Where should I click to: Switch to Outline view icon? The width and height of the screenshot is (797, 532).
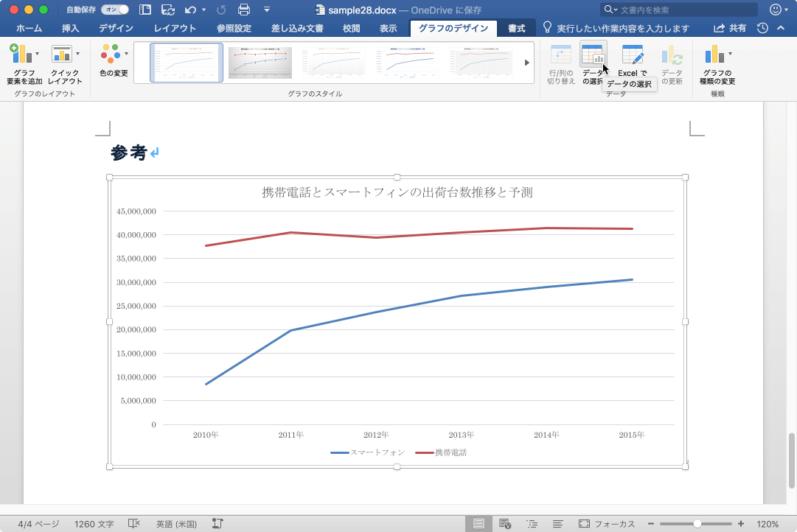532,523
